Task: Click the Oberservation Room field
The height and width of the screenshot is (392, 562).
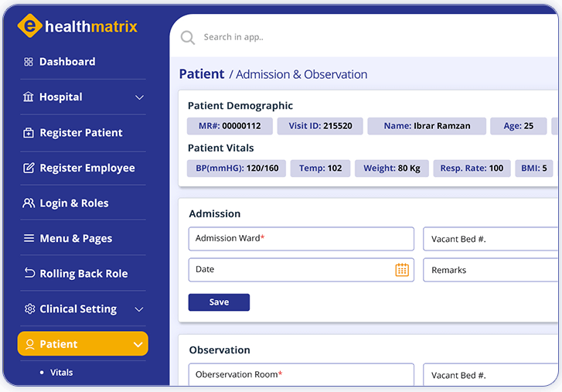Action: (301, 374)
